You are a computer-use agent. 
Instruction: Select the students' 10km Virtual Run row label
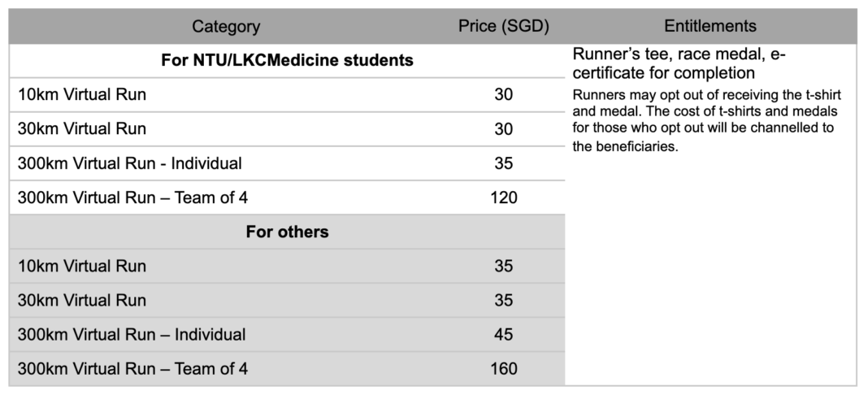82,95
